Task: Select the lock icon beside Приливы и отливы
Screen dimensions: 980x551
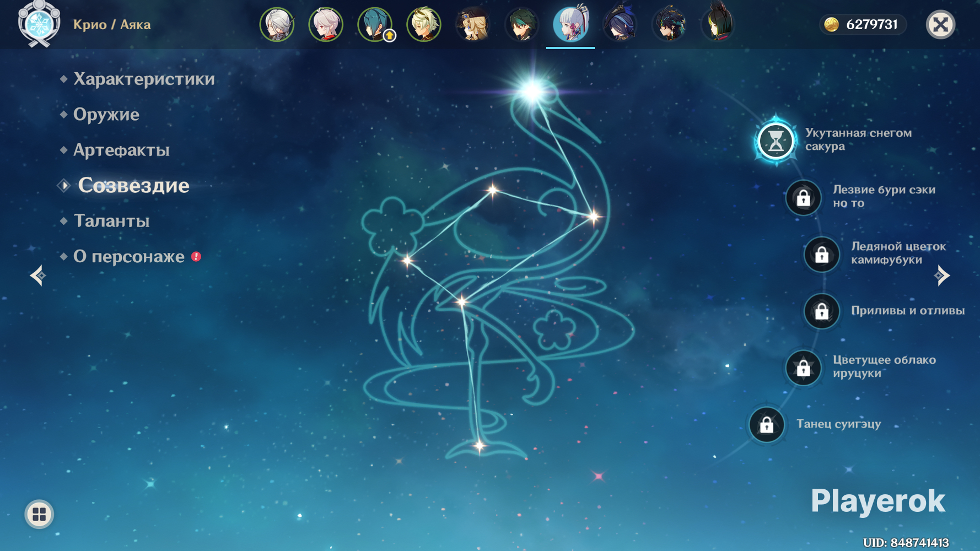Action: [821, 311]
